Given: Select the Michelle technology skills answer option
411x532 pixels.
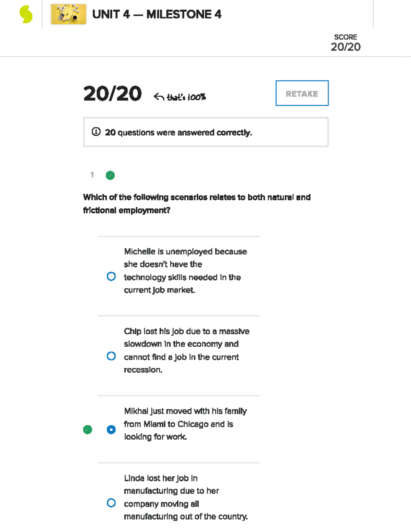Looking at the screenshot, I should pyautogui.click(x=111, y=276).
